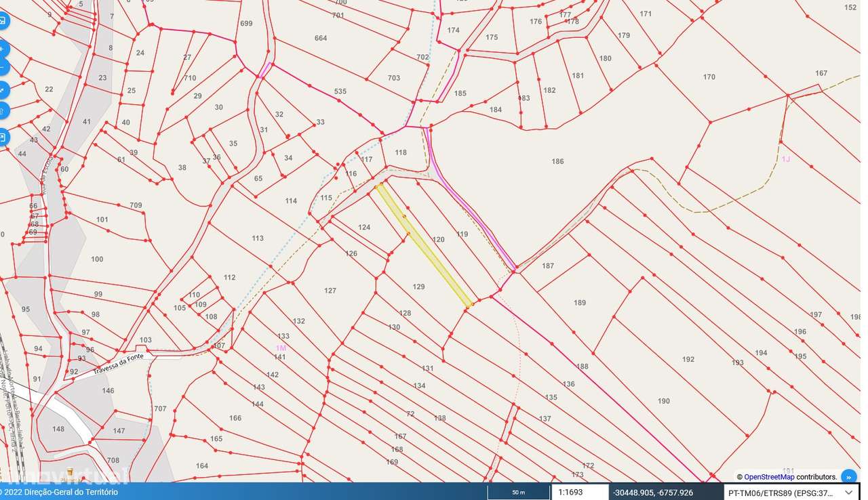The height and width of the screenshot is (500, 868).
Task: Select parcel 535
Action: coord(340,91)
